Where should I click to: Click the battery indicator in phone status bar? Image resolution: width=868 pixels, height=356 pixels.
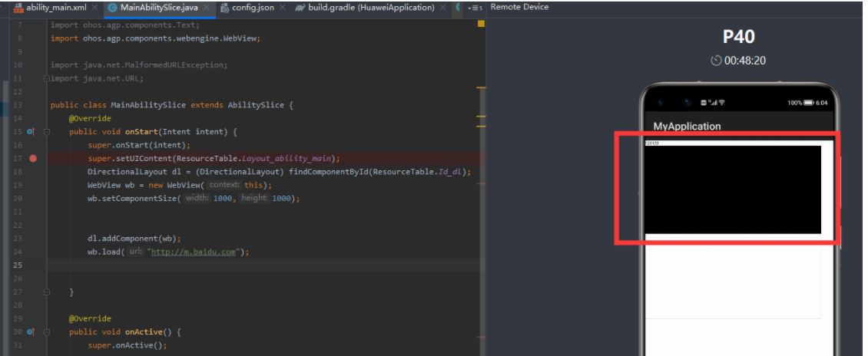[809, 103]
